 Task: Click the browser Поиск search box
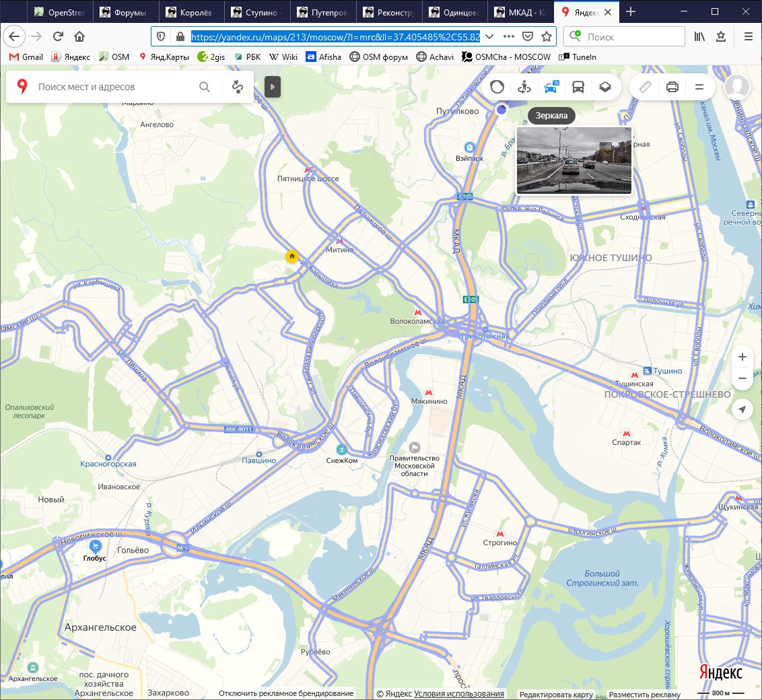(624, 36)
